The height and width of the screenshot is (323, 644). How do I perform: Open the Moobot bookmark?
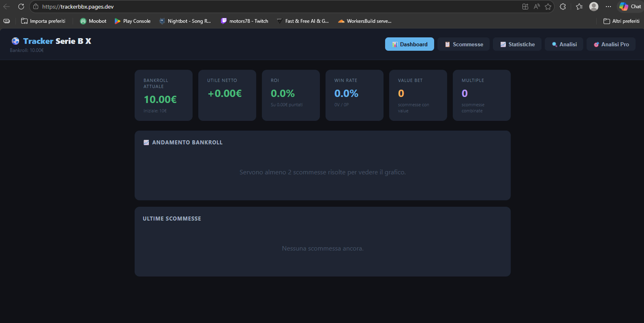coord(93,21)
